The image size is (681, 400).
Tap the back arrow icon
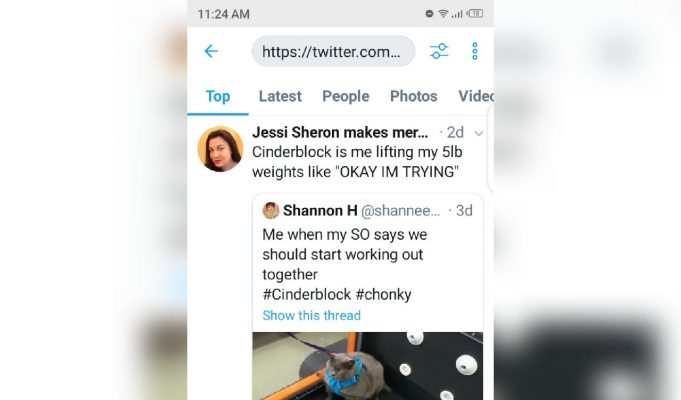coord(211,51)
